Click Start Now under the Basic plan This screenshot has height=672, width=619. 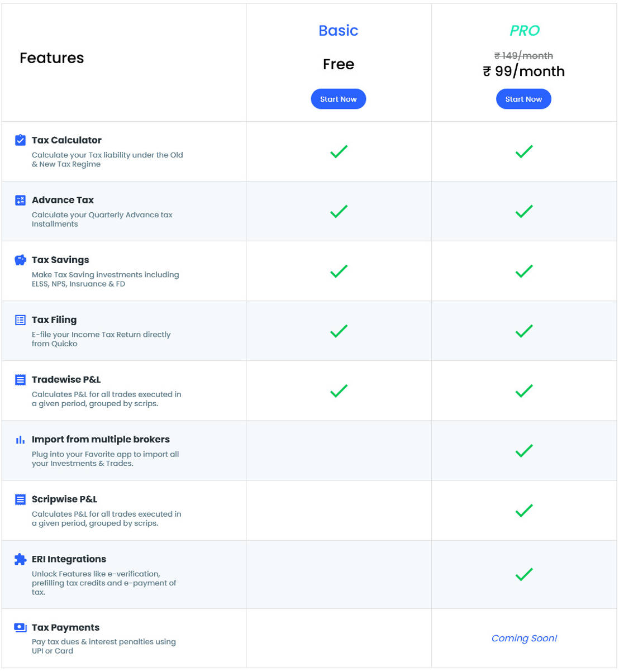pyautogui.click(x=338, y=99)
